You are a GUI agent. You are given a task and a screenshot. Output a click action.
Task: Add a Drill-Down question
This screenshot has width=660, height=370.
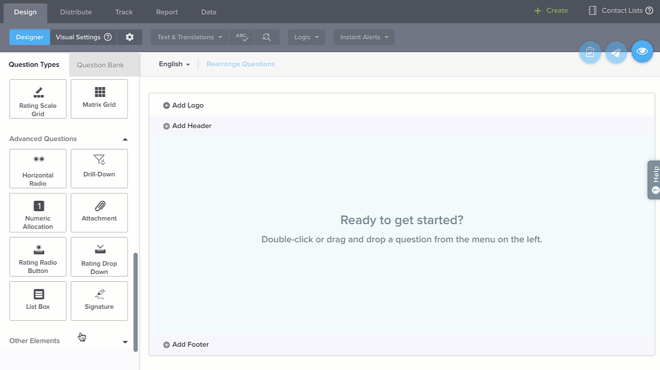pyautogui.click(x=99, y=168)
